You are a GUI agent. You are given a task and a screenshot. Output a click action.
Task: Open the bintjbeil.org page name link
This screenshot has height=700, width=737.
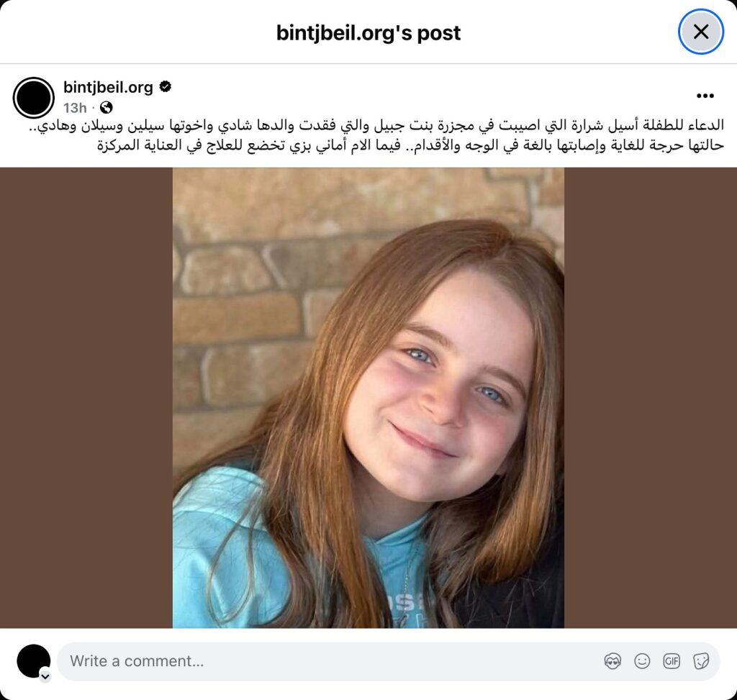coord(108,87)
